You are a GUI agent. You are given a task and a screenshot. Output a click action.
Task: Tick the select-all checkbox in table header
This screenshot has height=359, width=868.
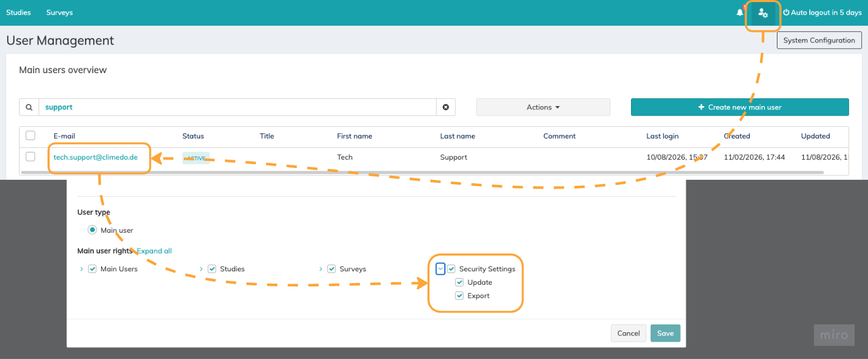point(31,136)
